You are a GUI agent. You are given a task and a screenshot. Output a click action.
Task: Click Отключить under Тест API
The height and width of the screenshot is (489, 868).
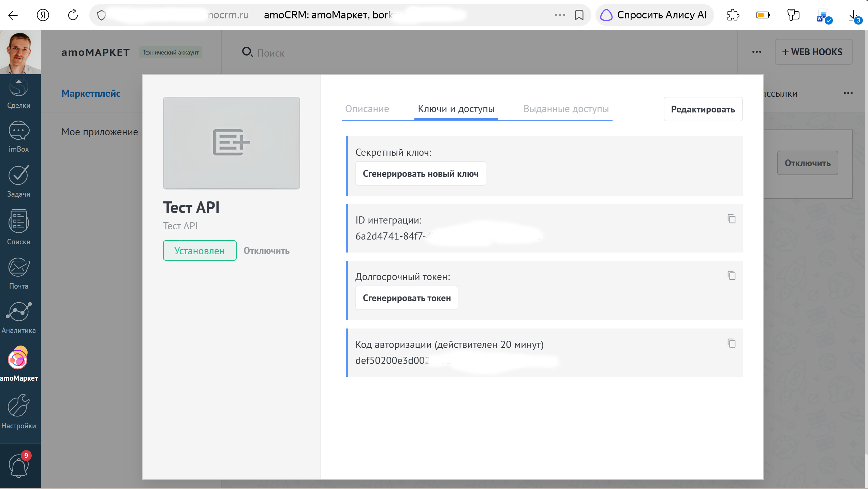point(266,251)
